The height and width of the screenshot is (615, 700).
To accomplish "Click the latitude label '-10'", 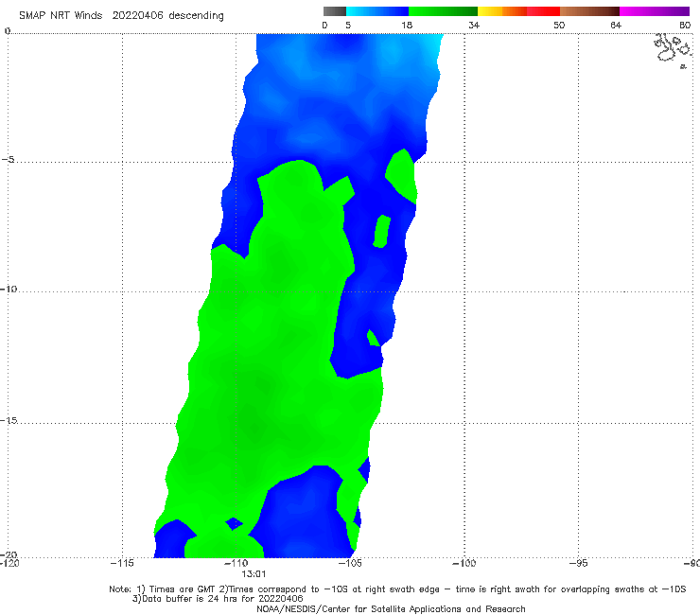I will tap(9, 289).
